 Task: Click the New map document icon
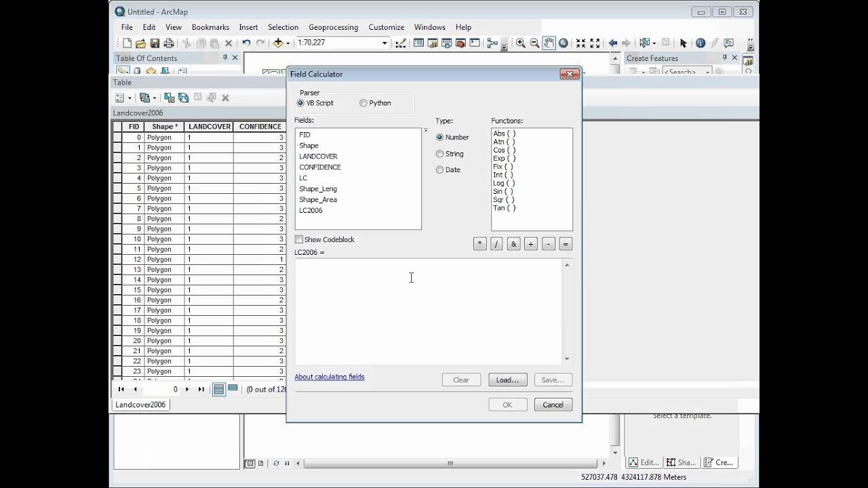coord(127,43)
